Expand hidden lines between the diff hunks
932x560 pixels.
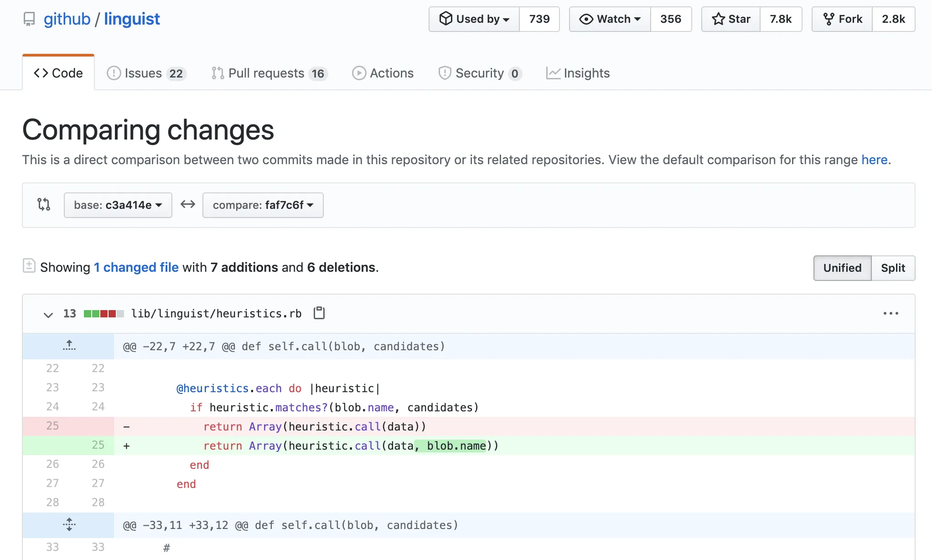point(69,524)
